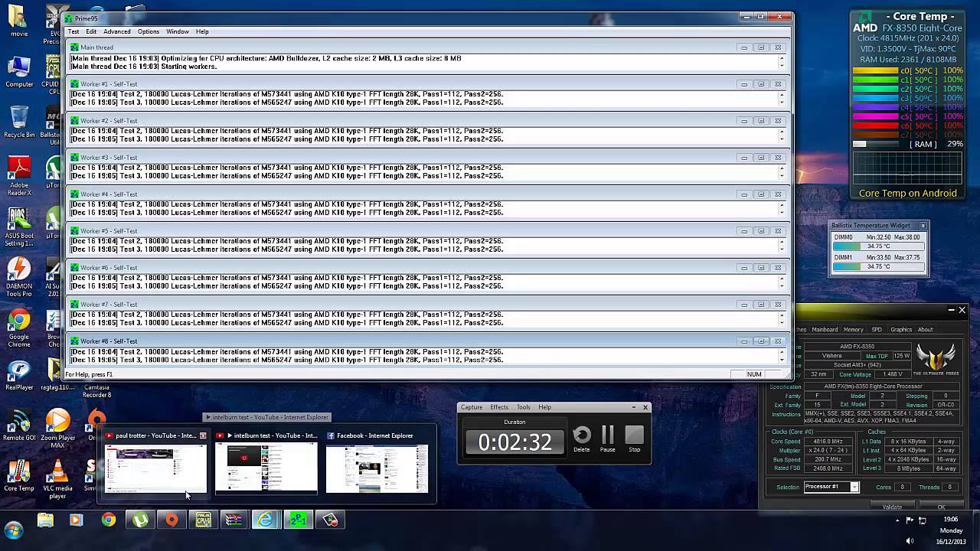The height and width of the screenshot is (551, 980).
Task: Open the Action Center flag tray icon
Action: [x=910, y=520]
